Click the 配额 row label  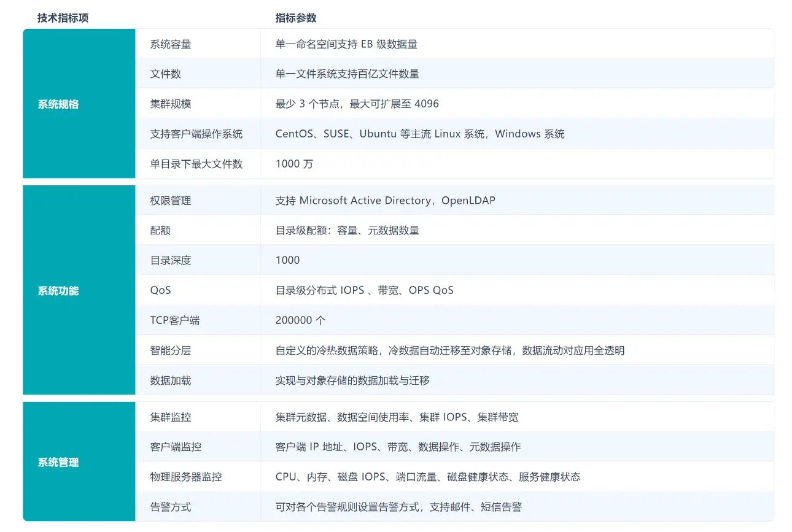pyautogui.click(x=160, y=230)
